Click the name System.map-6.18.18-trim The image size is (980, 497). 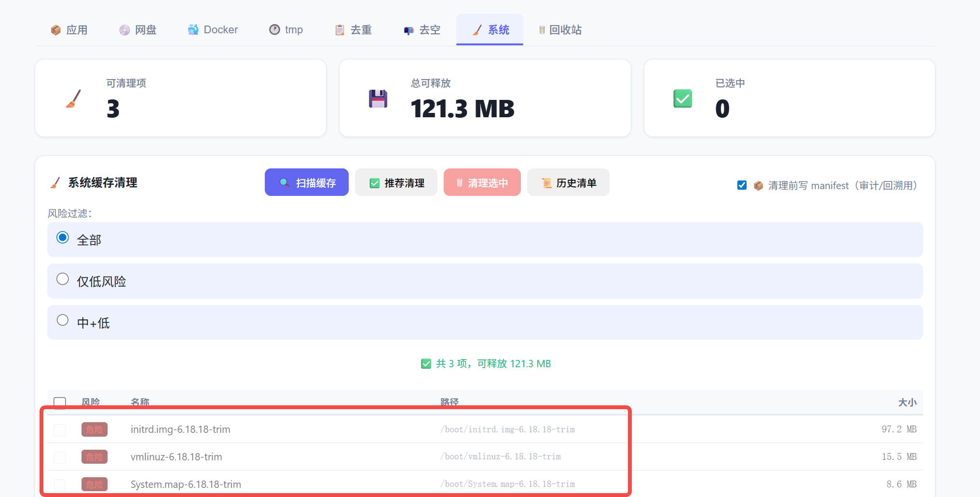186,484
